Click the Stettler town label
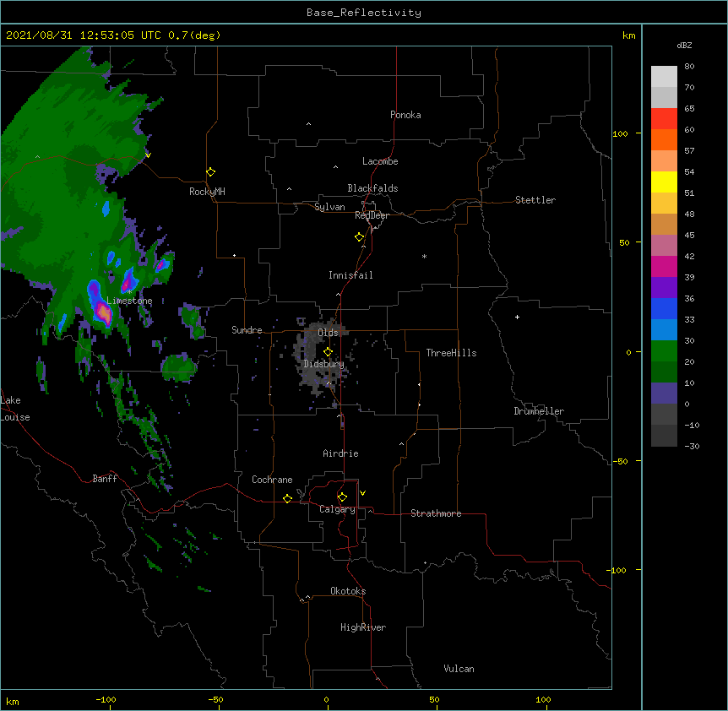 coord(535,200)
